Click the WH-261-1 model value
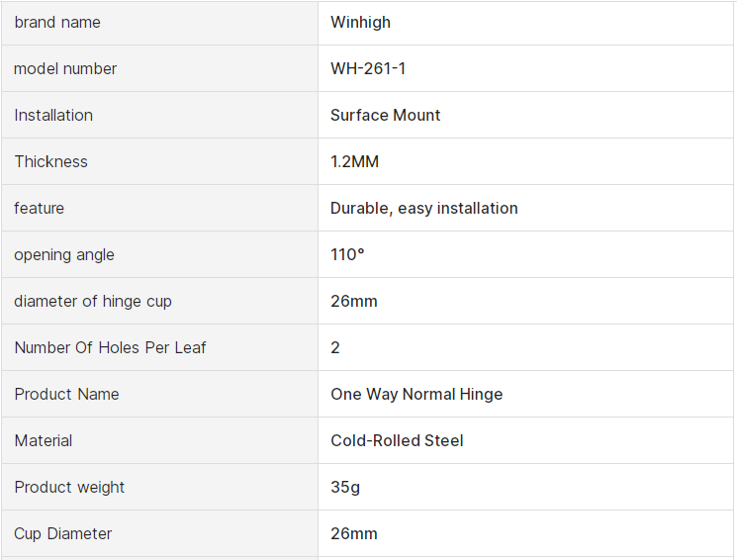This screenshot has width=737, height=560. coord(368,68)
